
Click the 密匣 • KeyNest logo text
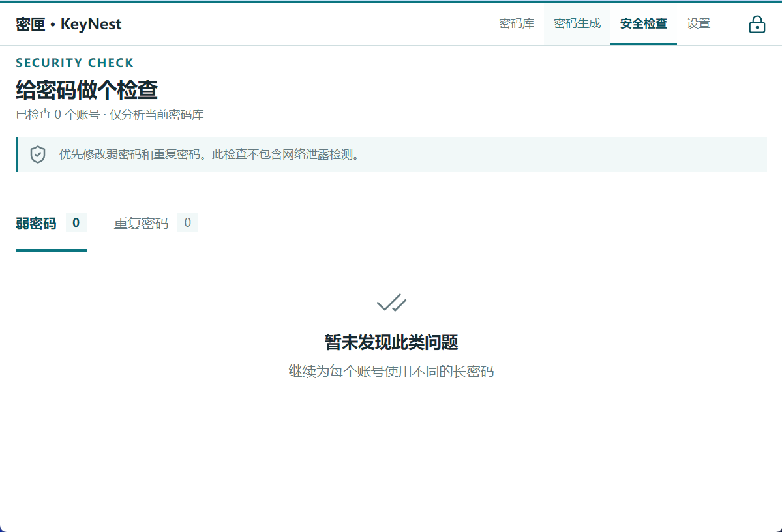point(68,24)
